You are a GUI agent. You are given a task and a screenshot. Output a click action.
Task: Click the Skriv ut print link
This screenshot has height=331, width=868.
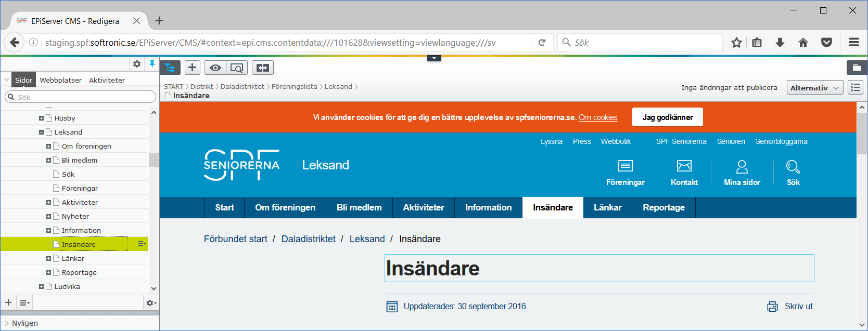coord(799,307)
